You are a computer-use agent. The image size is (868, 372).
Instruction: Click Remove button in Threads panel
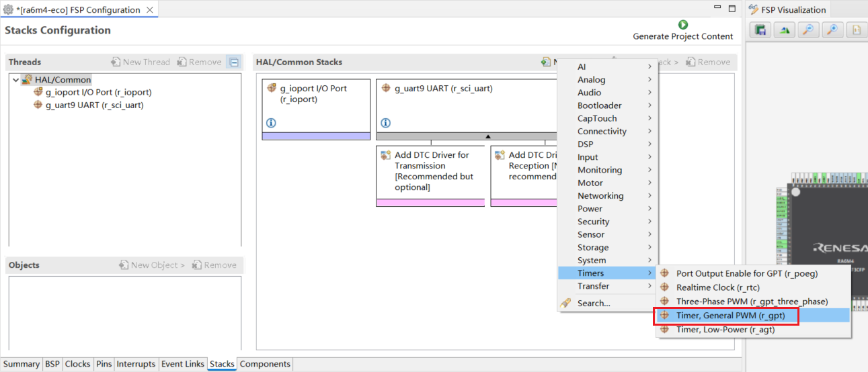point(199,62)
